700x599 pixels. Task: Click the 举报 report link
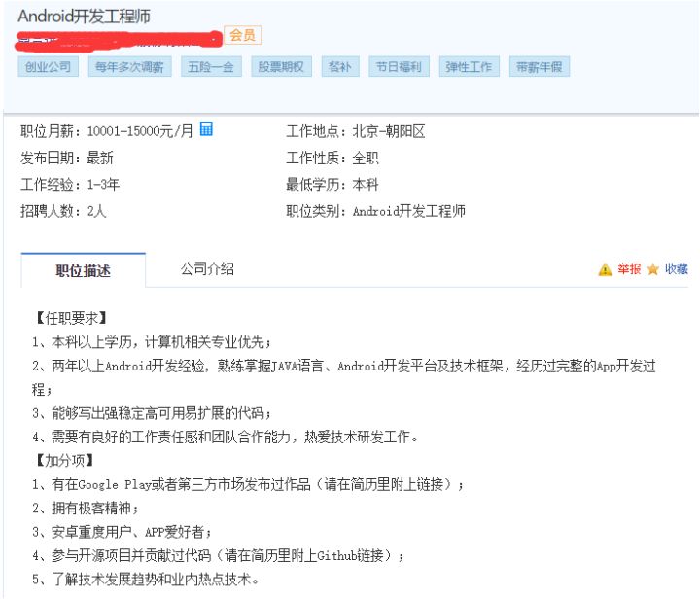[x=629, y=269]
